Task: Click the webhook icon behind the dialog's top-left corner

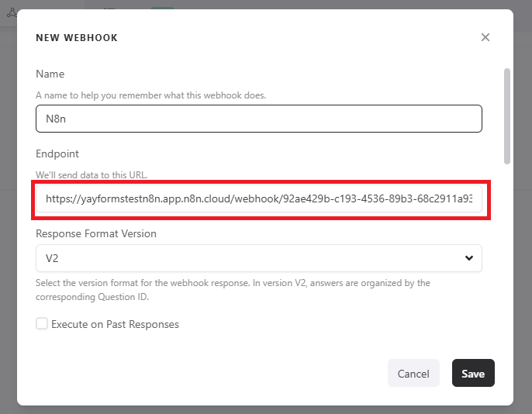Action: pyautogui.click(x=11, y=12)
